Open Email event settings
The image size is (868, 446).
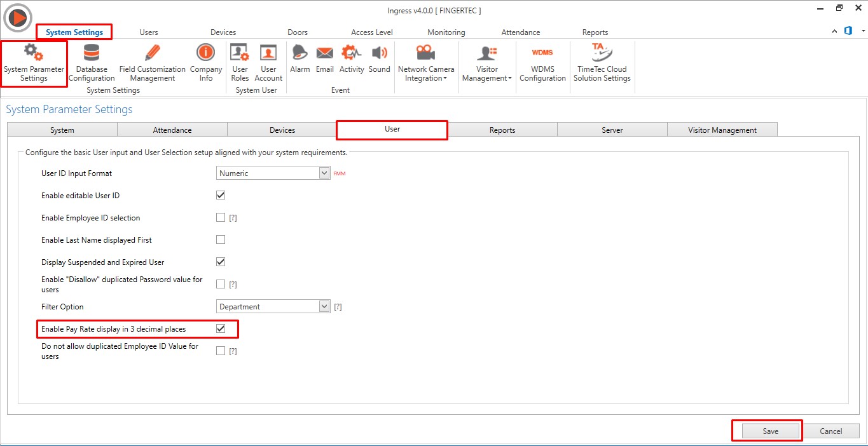tap(325, 59)
